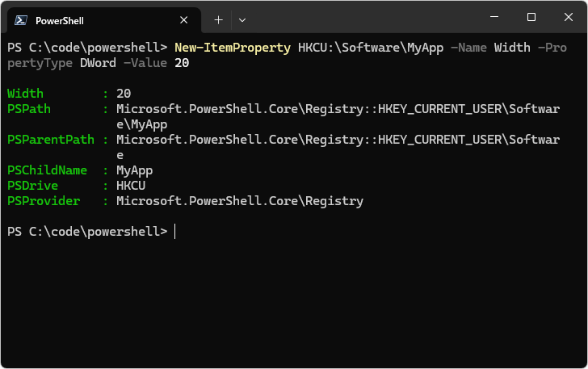Screen dimensions: 588x369
Task: Open a new tab with plus button
Action: click(218, 20)
